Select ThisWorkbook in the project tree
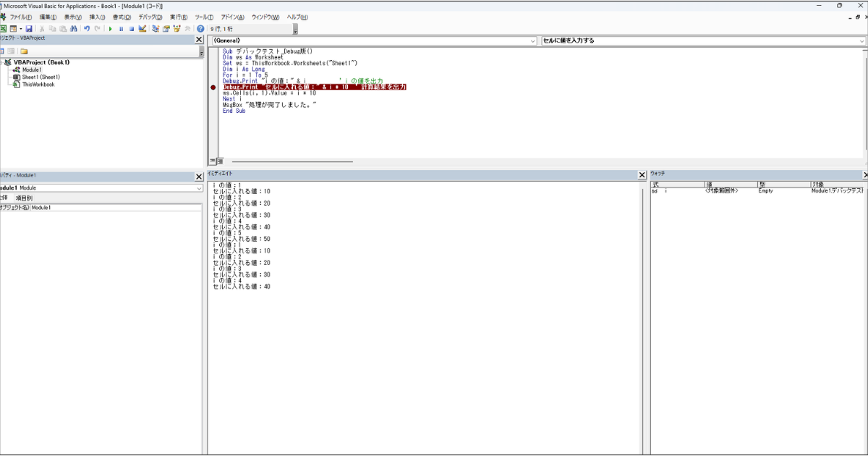 [x=38, y=85]
